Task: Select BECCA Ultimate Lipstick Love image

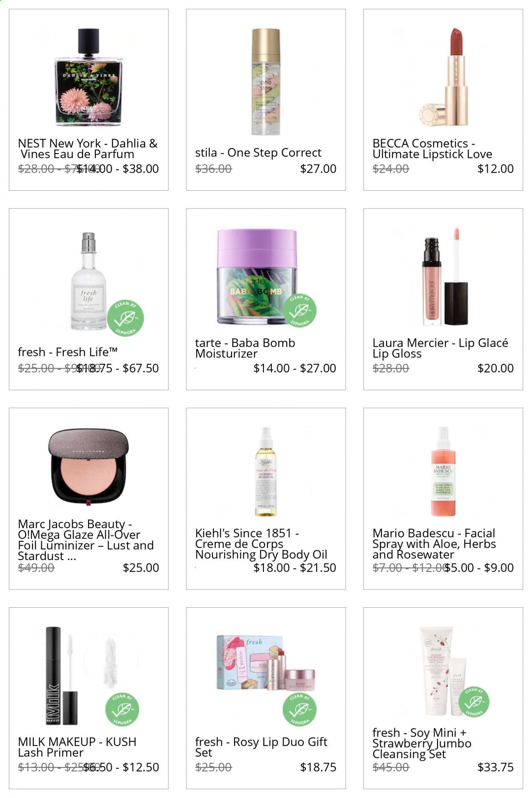Action: [x=443, y=77]
